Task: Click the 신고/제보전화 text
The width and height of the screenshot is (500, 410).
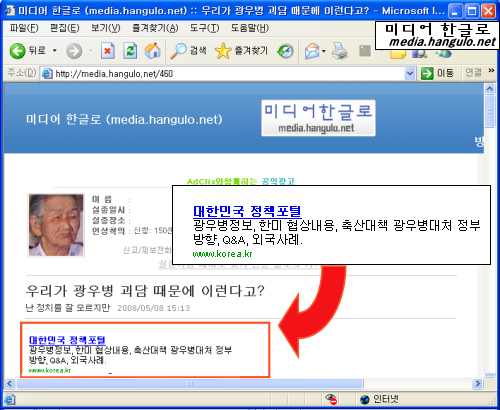Action: point(147,250)
